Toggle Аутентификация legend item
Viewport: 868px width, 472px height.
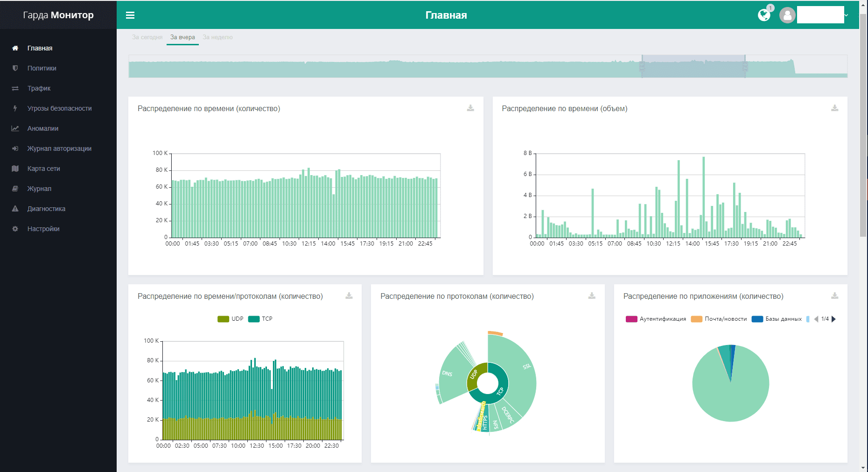pyautogui.click(x=656, y=319)
